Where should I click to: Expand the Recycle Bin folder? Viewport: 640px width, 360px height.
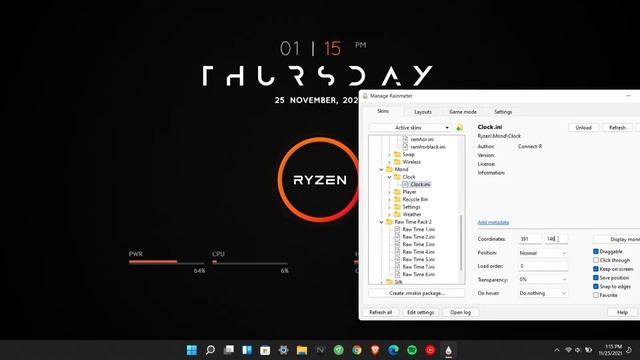pos(389,200)
